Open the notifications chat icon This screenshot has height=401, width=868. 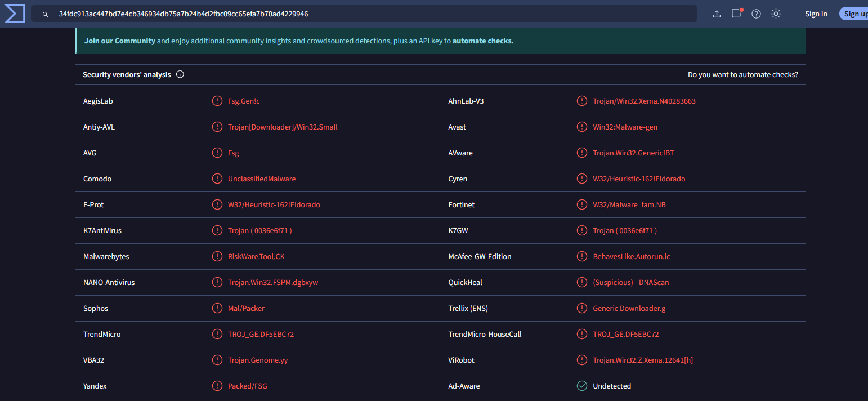click(736, 14)
